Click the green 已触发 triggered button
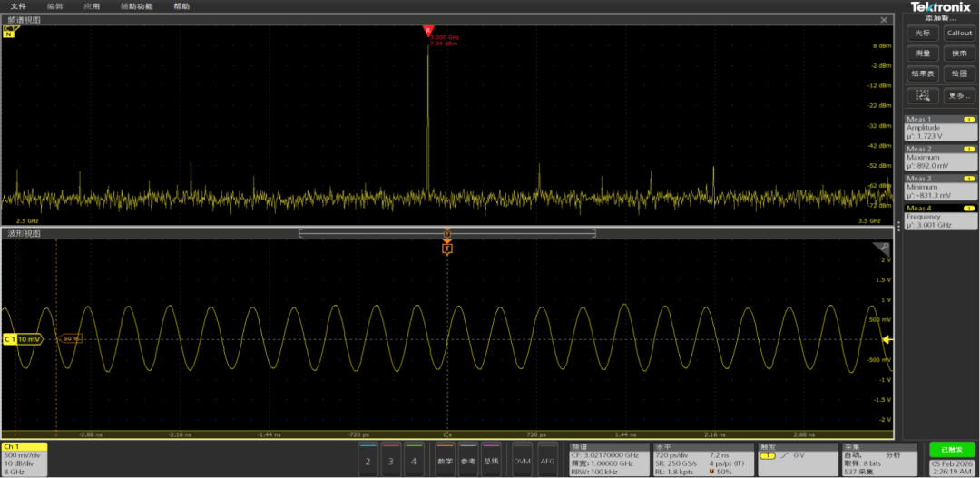This screenshot has width=980, height=478. tap(951, 449)
